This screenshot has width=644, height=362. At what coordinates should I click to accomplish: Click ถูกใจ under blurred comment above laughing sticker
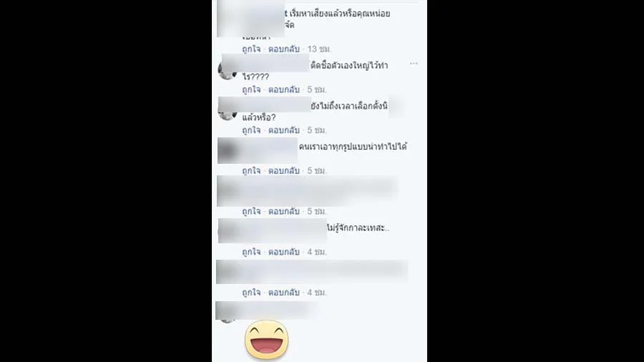tap(251, 292)
